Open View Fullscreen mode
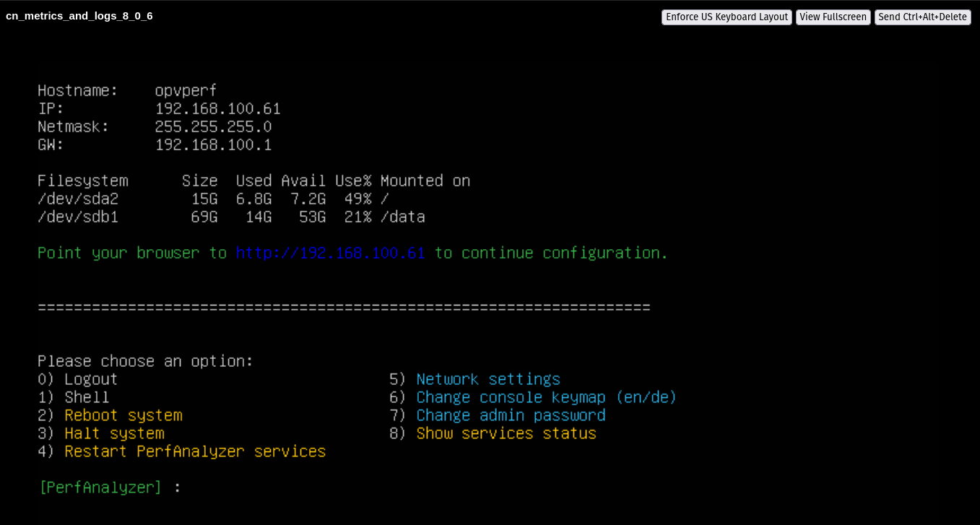The width and height of the screenshot is (980, 525). (x=833, y=17)
